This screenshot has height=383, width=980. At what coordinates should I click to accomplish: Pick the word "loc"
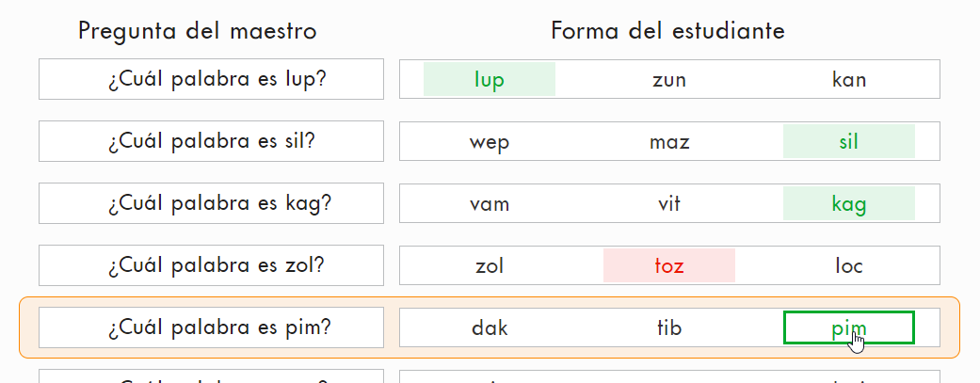849,265
